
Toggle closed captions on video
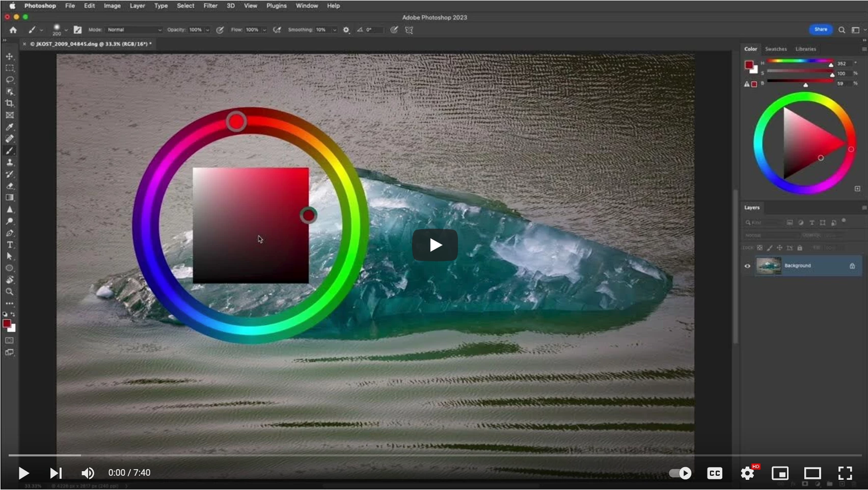[x=715, y=473]
